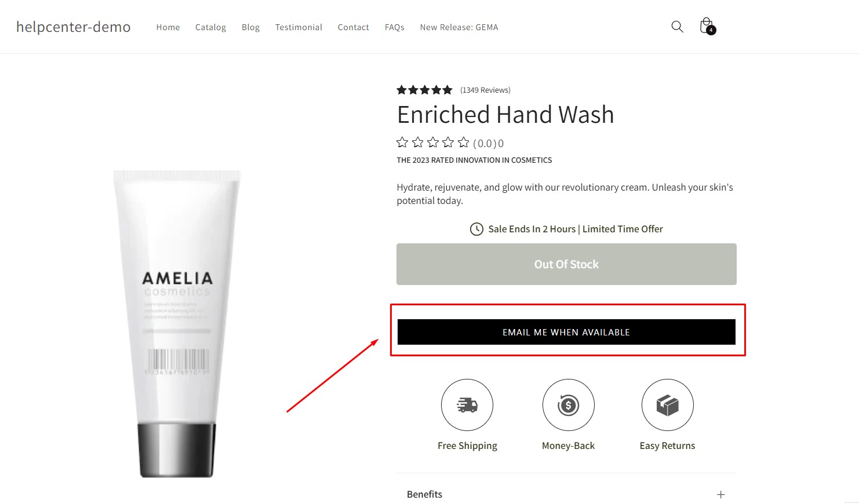Viewport: 859px width, 504px height.
Task: Open the search magnifier icon
Action: (x=677, y=27)
